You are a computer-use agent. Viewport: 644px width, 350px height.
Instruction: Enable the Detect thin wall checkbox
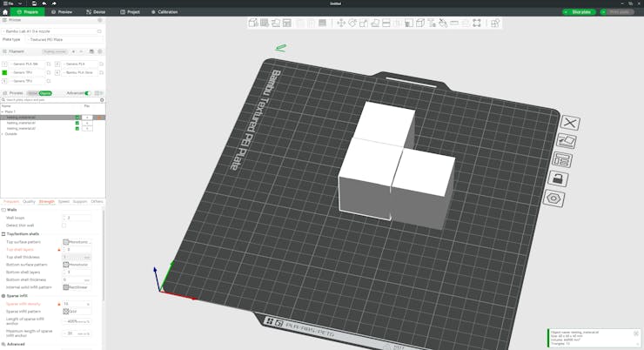click(64, 225)
